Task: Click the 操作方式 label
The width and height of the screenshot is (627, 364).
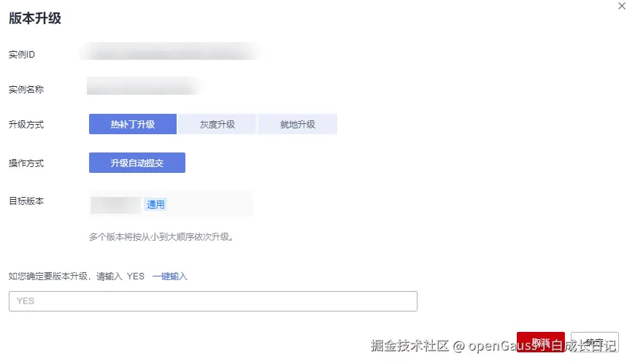Action: (x=26, y=163)
